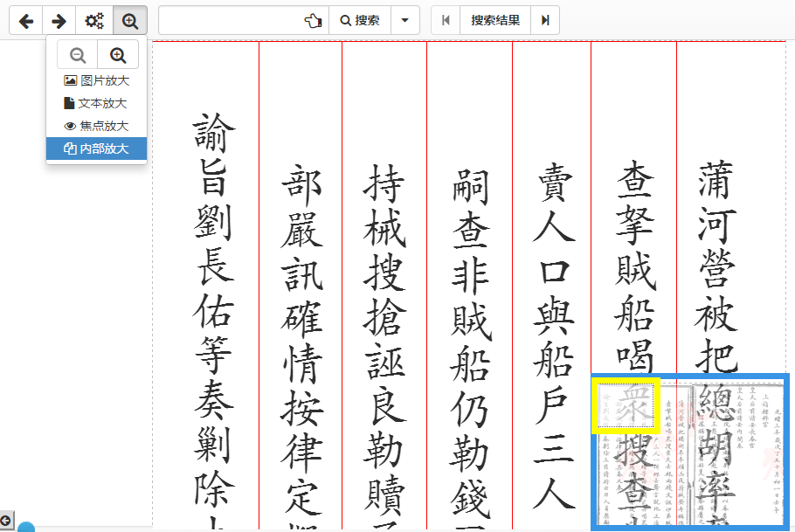
Task: Click the magnifier icon at the bottom-left corner
Action: 7,519
